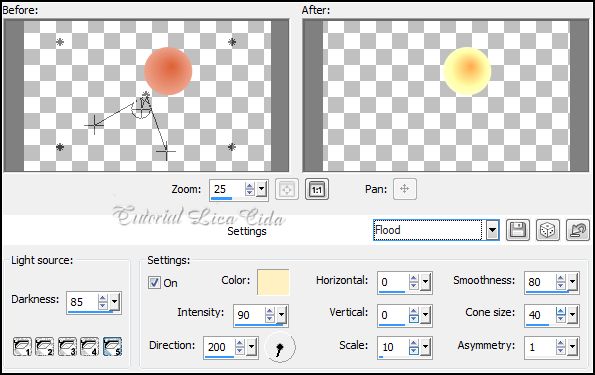Click the Smoothness value field

coord(540,282)
